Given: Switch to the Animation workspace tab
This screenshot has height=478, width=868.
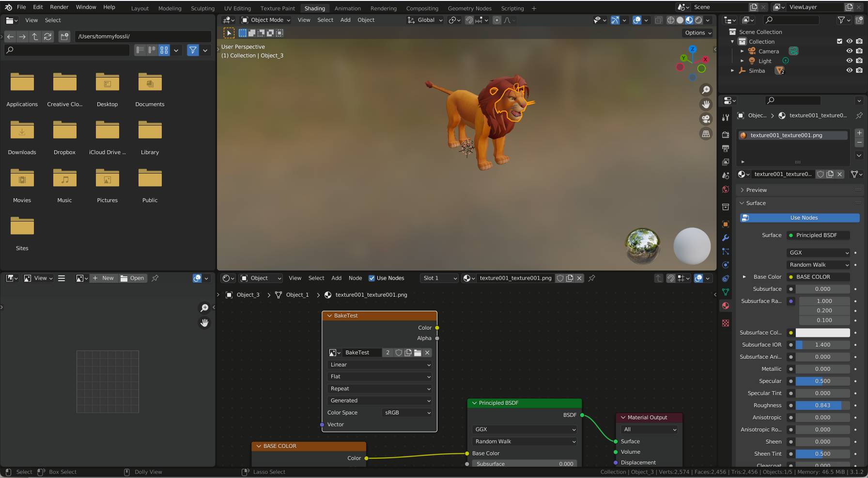Looking at the screenshot, I should point(348,8).
